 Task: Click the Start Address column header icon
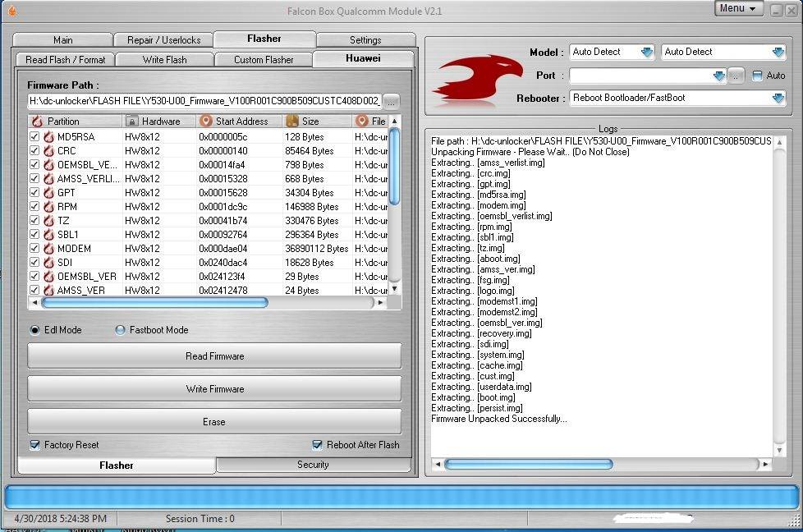pos(206,121)
